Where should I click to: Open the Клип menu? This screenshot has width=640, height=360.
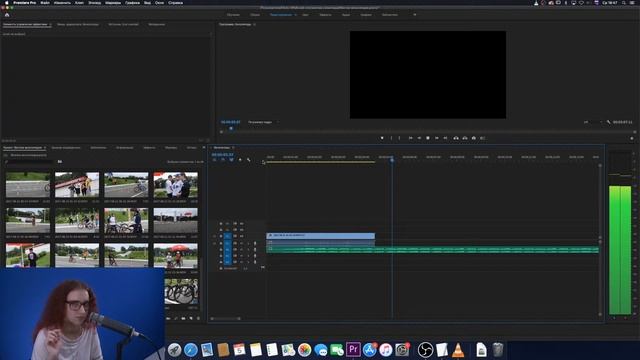[79, 3]
